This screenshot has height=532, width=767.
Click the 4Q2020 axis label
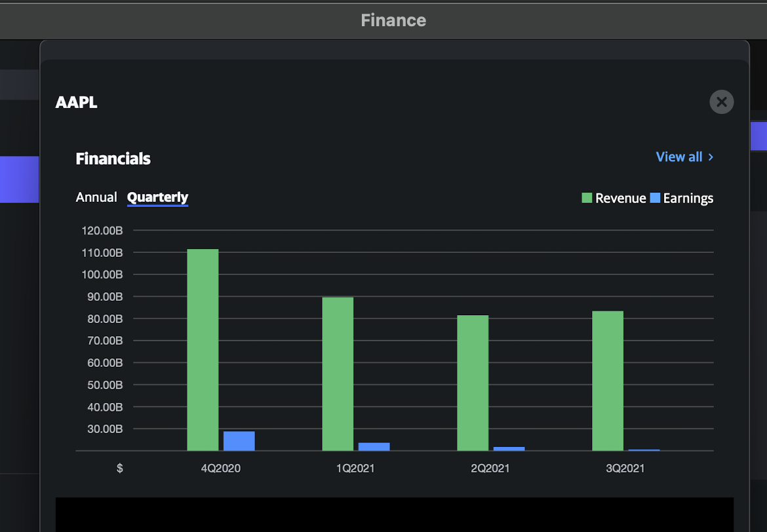221,468
